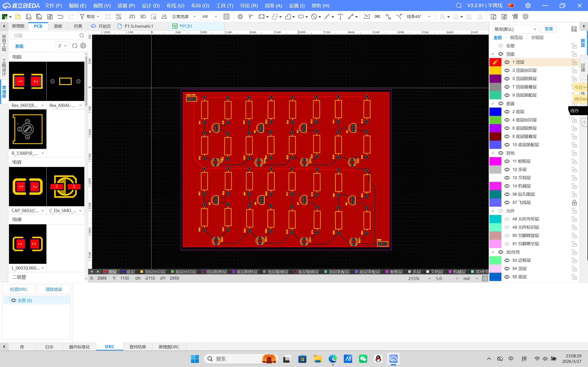Select the via placement tool icon
The image size is (588, 367).
(x=240, y=17)
